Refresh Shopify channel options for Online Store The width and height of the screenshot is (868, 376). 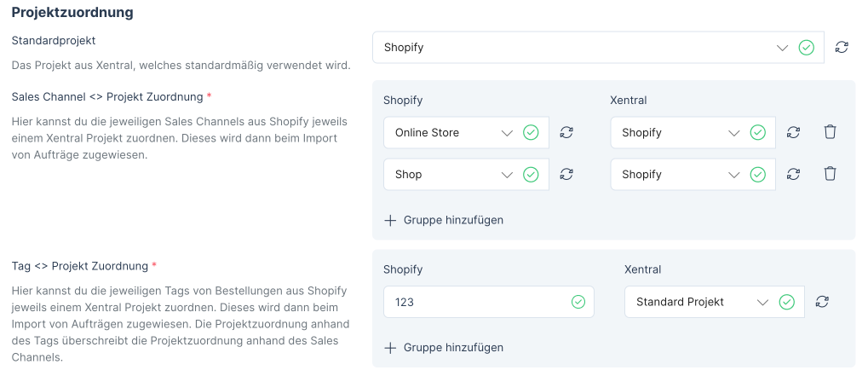[566, 132]
